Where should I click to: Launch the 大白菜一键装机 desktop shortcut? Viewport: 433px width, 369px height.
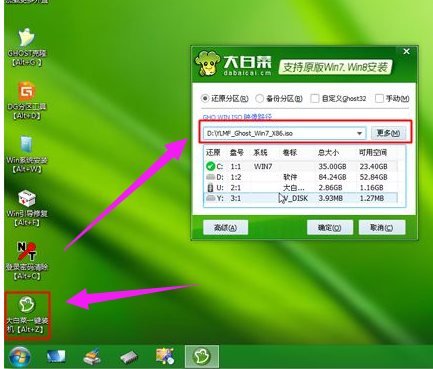click(27, 315)
